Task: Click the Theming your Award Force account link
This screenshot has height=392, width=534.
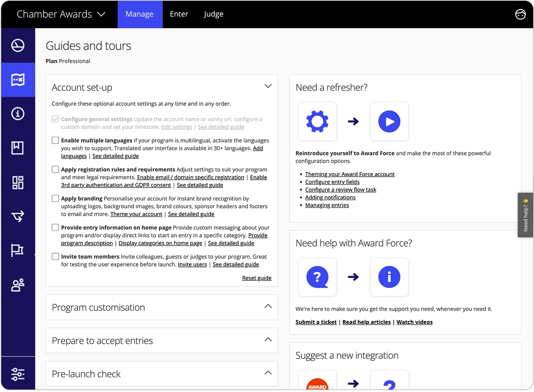Action: (x=350, y=174)
